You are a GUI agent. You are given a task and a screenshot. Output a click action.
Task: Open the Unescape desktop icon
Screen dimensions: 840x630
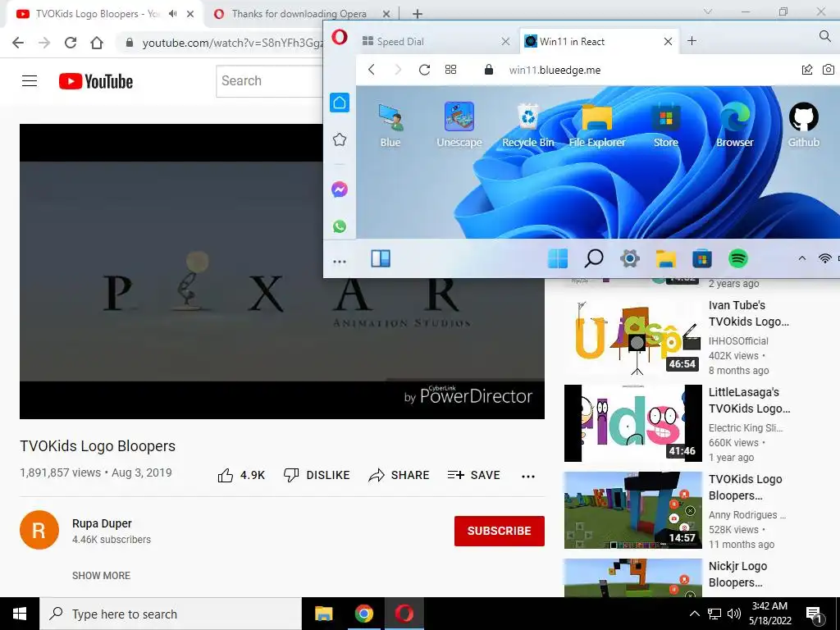pyautogui.click(x=459, y=126)
